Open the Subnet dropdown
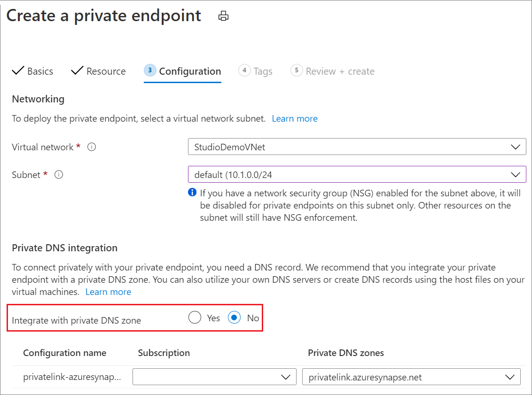 (516, 174)
